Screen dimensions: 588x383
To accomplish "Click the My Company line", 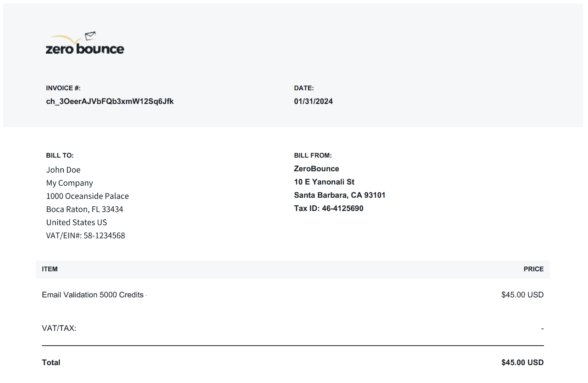I will (70, 183).
